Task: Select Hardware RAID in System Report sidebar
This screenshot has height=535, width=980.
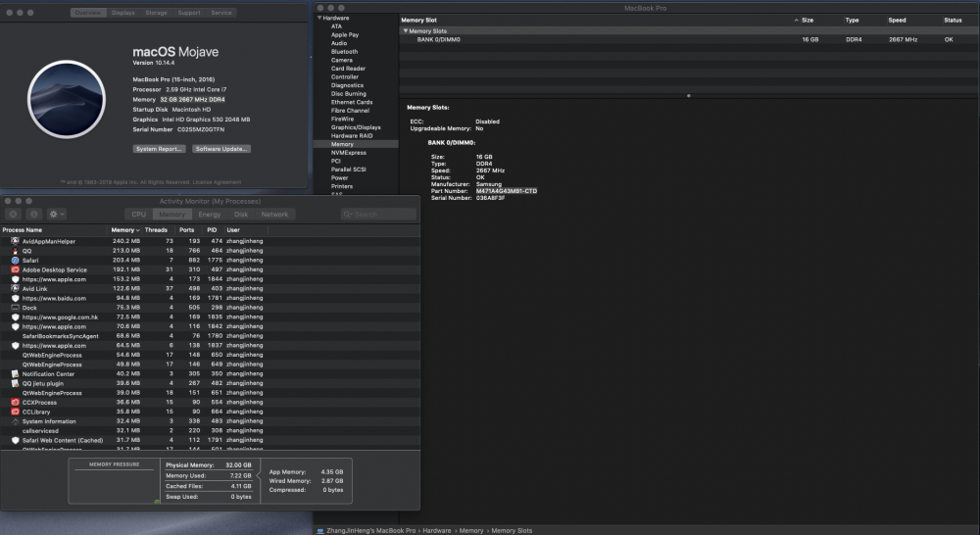Action: (356, 135)
